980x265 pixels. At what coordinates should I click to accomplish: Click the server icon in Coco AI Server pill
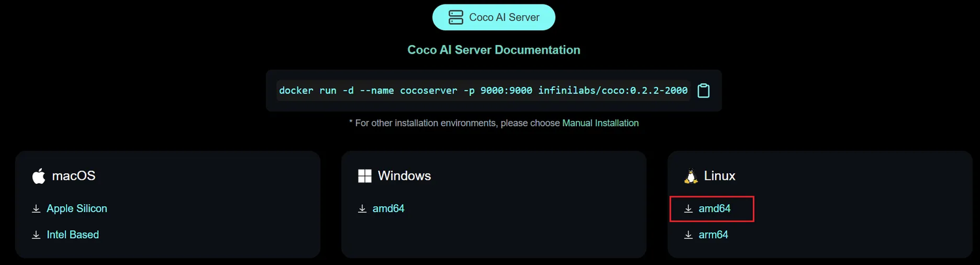tap(456, 17)
